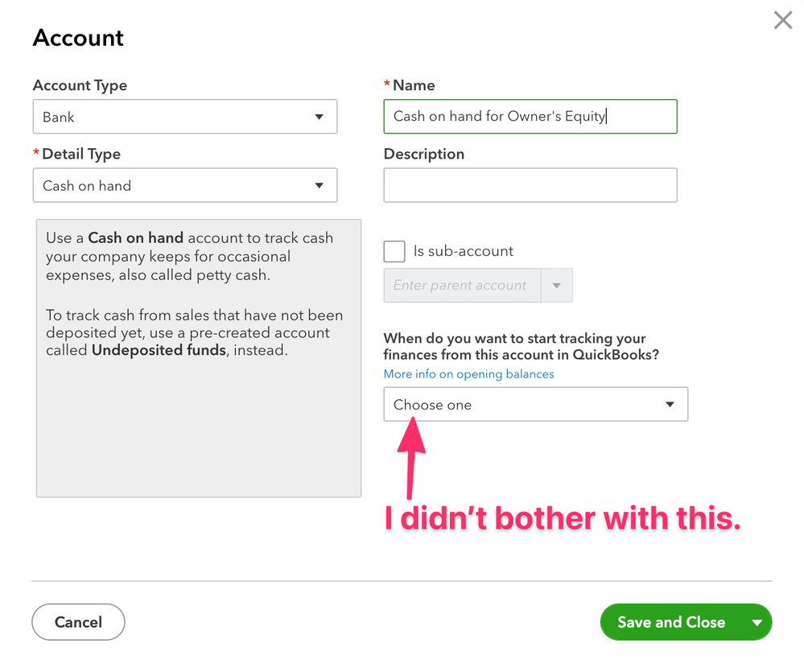This screenshot has width=804, height=672.
Task: Open the Save and Close arrow menu
Action: [x=757, y=622]
